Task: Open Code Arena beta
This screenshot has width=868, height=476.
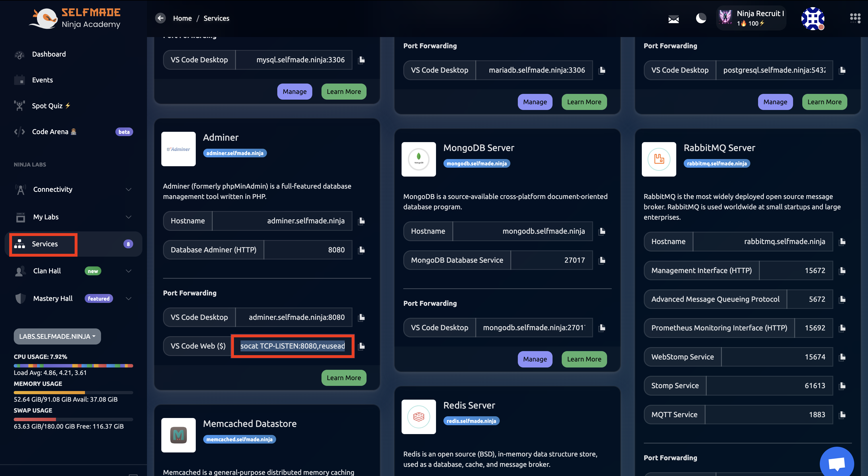Action: click(73, 132)
